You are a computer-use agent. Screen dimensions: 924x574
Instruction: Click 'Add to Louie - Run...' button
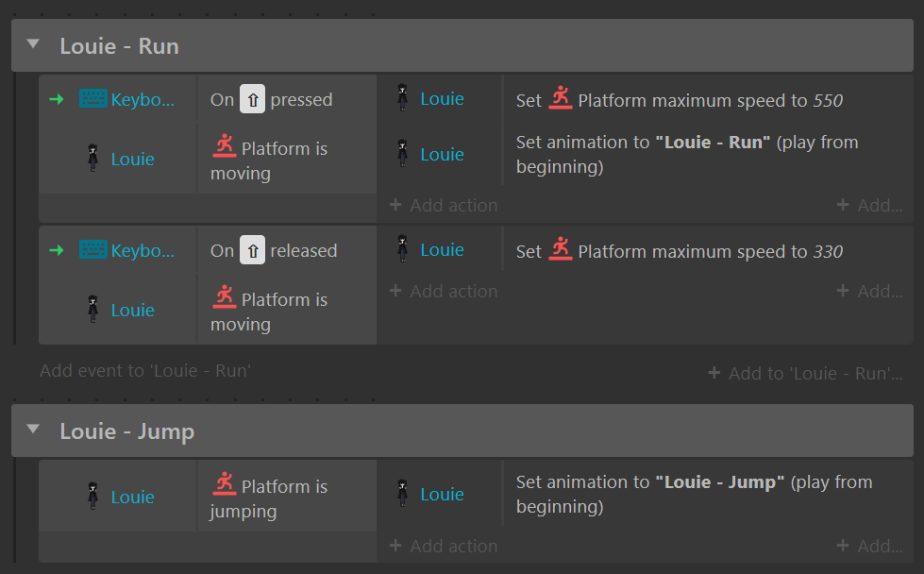click(x=805, y=373)
